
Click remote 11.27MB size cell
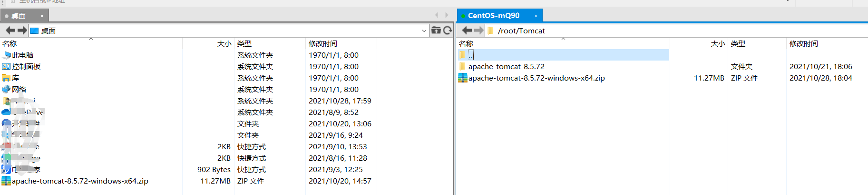[x=709, y=78]
